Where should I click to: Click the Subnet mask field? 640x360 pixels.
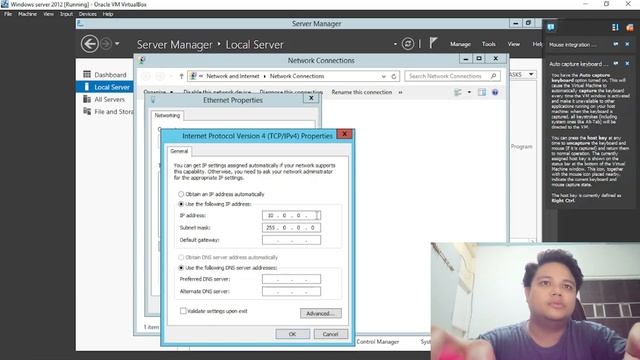(x=291, y=227)
